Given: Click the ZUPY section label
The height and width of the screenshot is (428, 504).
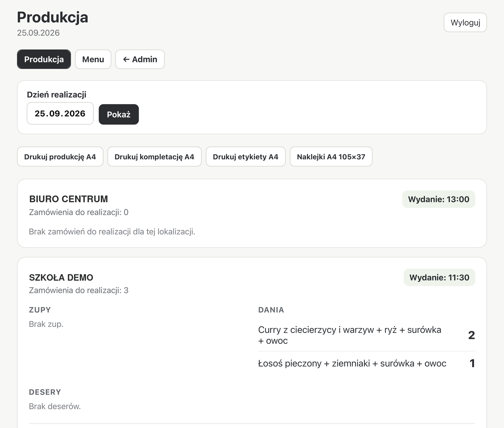Looking at the screenshot, I should (40, 310).
